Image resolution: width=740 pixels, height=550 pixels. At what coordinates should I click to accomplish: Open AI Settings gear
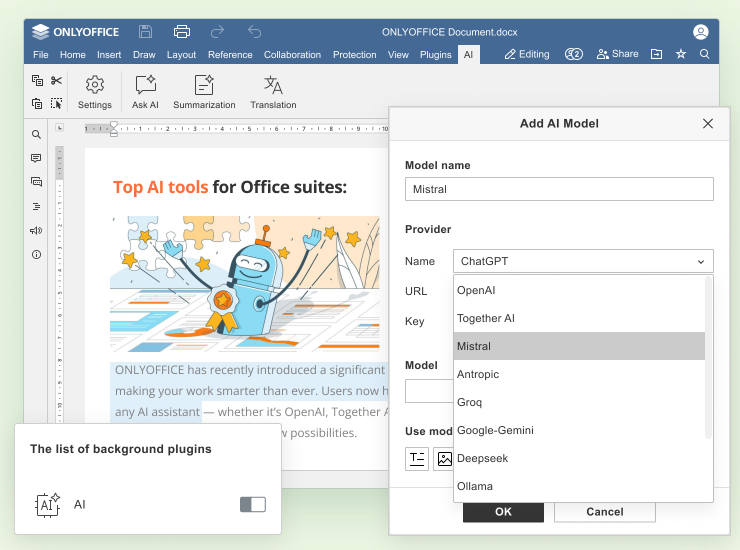[x=95, y=93]
